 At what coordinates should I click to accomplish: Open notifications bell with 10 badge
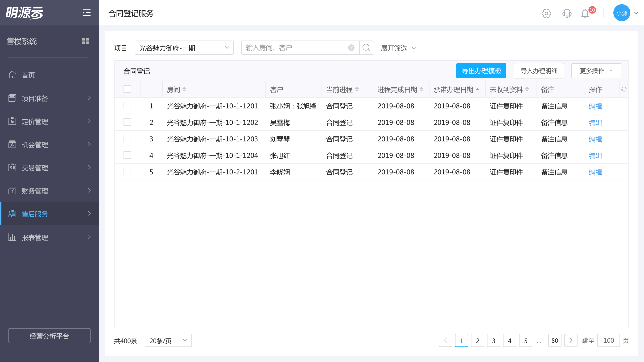click(x=585, y=13)
